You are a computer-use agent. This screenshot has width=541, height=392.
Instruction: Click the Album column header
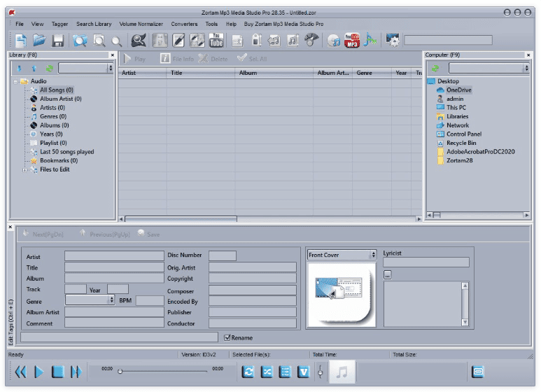[x=274, y=73]
